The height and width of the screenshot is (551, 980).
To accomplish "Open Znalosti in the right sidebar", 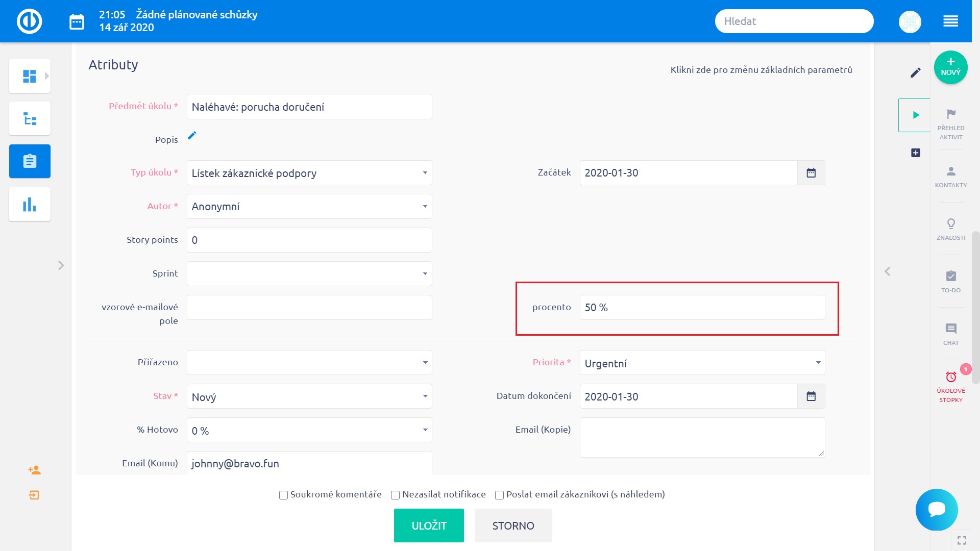I will click(951, 229).
